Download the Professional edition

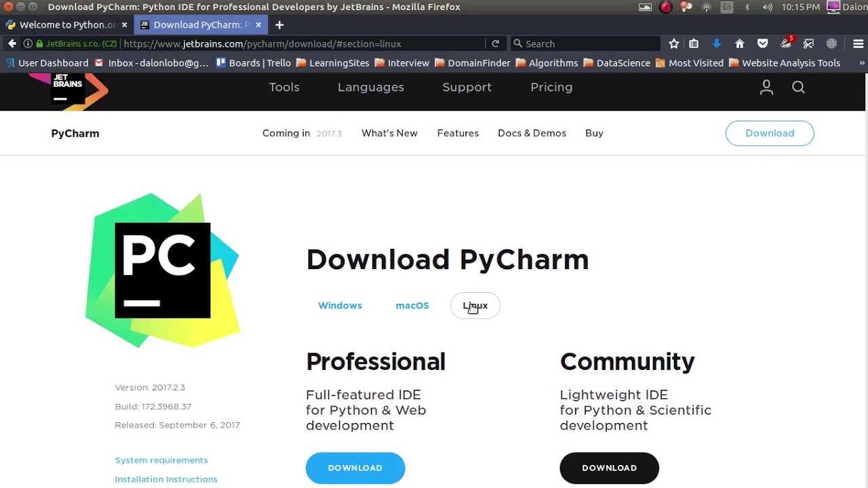(x=355, y=468)
